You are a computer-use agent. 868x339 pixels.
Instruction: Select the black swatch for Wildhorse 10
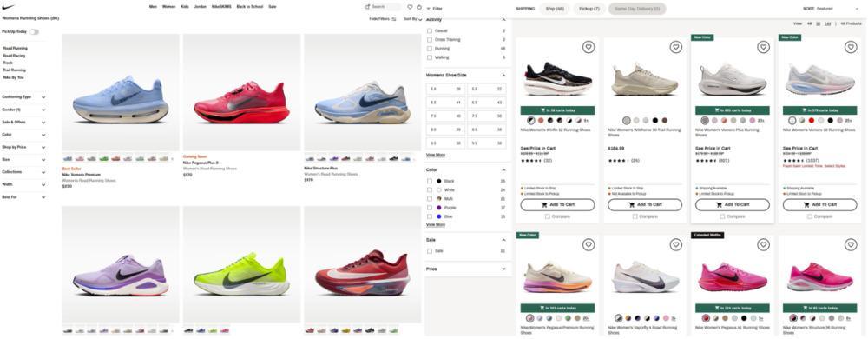(654, 120)
